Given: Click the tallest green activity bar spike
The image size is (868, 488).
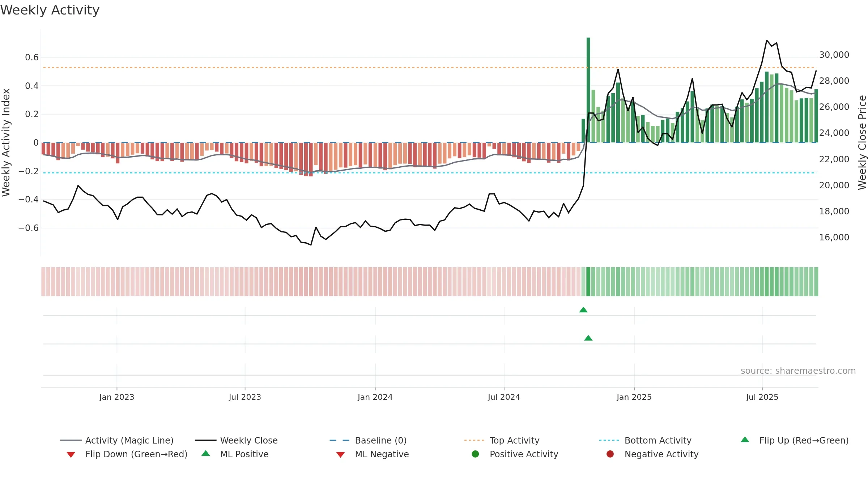Looking at the screenshot, I should [x=588, y=90].
